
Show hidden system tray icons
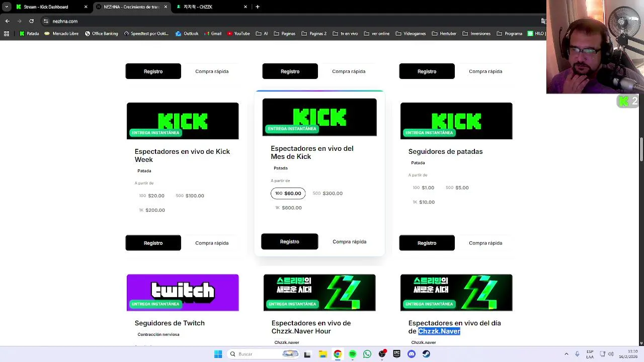coord(567,354)
